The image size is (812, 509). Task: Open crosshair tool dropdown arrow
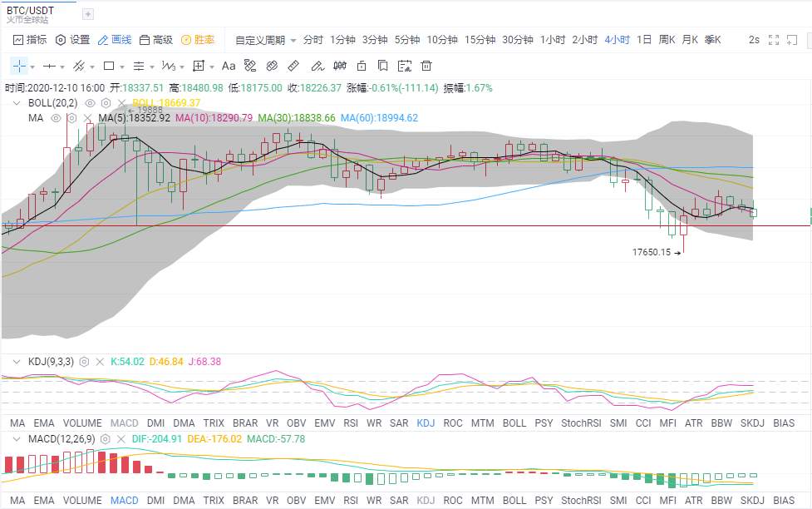32,67
